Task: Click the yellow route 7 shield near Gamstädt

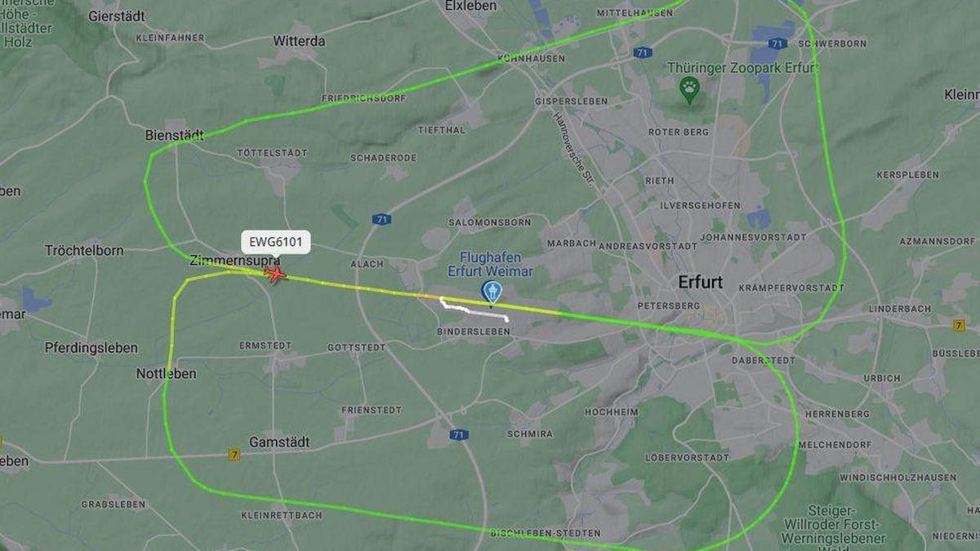Action: (x=234, y=455)
